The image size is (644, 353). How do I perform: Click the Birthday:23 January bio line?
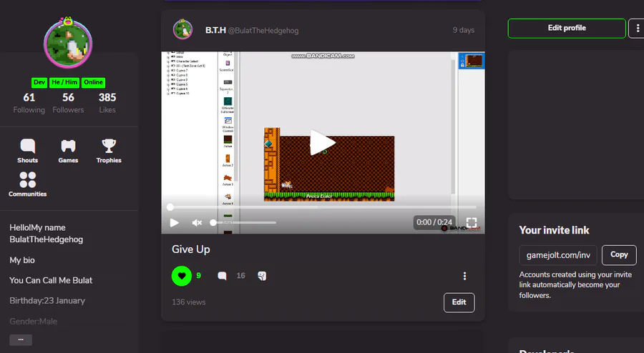[47, 301]
